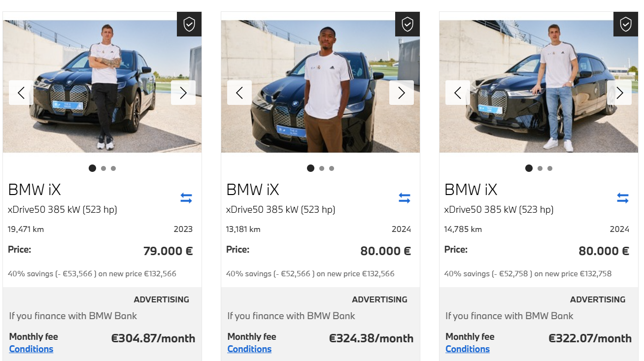Show next photo of the 14,785 km car

point(619,93)
